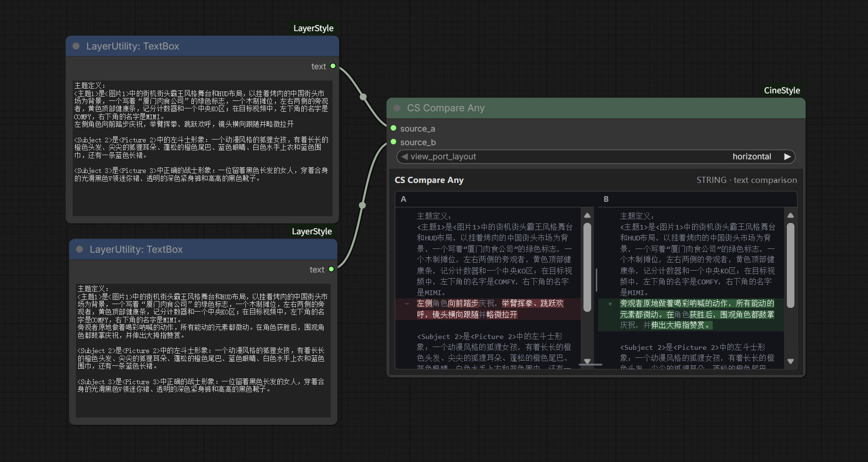Click the scroll up arrow in panel B
This screenshot has height=462, width=868.
tap(791, 215)
